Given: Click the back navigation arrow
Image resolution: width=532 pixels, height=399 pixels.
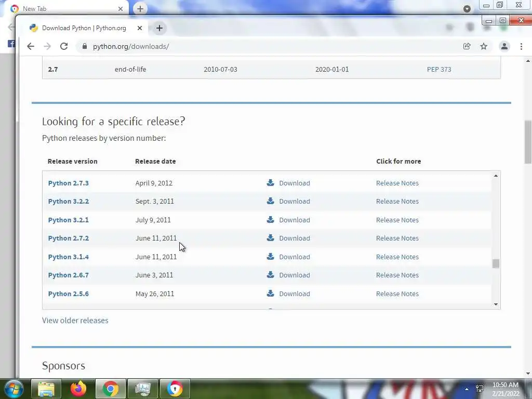Looking at the screenshot, I should click(31, 46).
